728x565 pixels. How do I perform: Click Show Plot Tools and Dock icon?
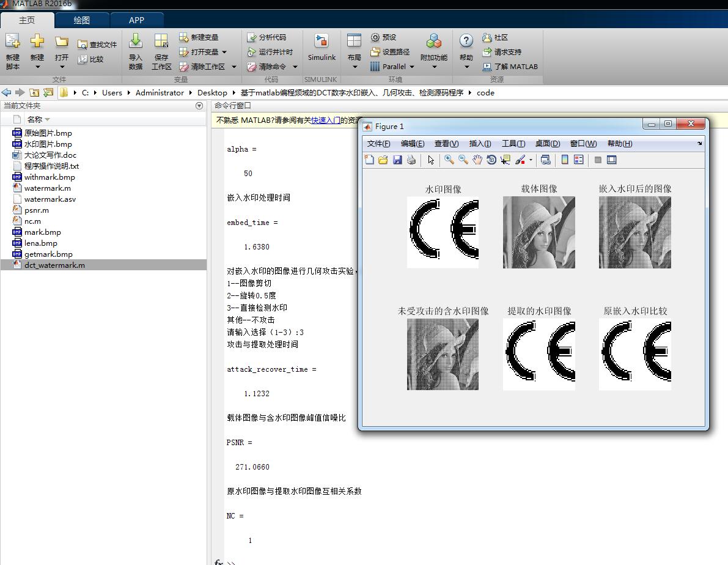point(612,160)
